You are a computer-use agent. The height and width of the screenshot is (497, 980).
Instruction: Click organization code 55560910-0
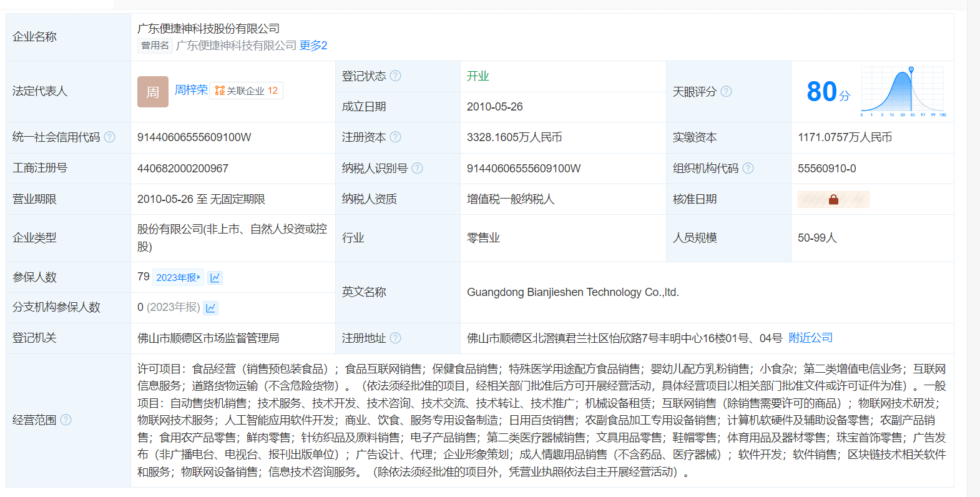click(827, 169)
